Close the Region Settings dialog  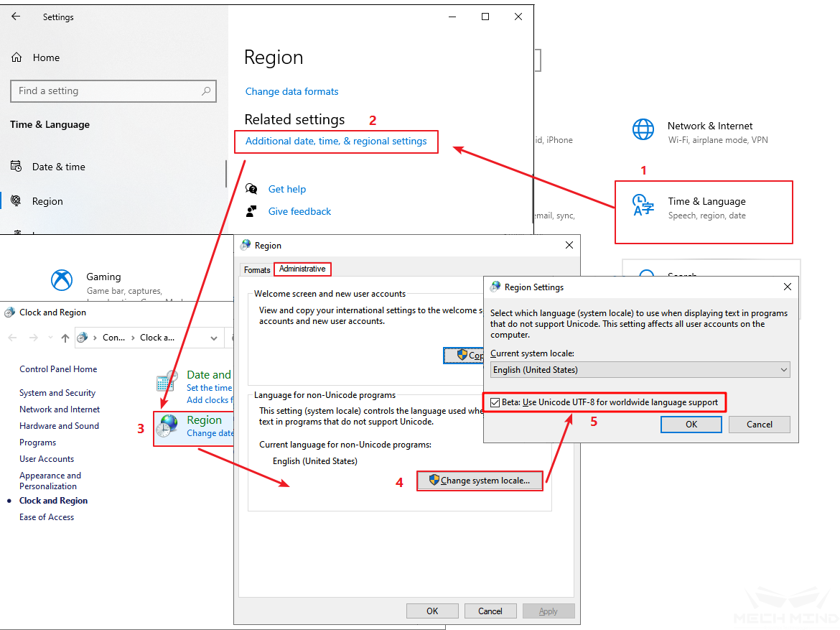point(787,287)
